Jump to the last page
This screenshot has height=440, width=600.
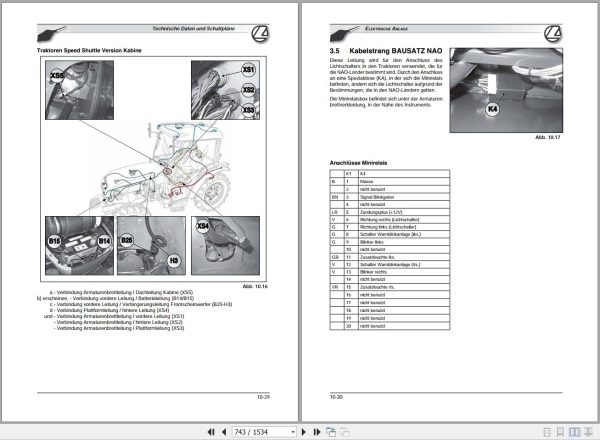coord(317,432)
